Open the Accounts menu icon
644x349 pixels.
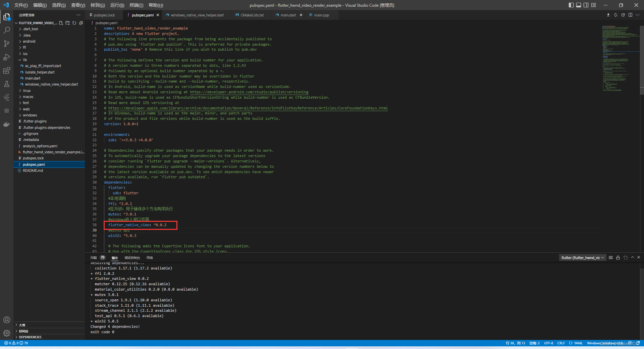coord(7,320)
